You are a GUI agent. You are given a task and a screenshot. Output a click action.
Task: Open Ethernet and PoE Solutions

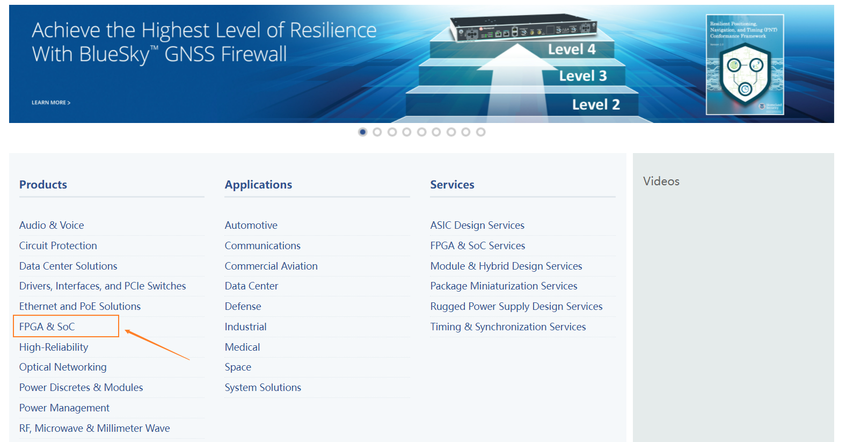[x=80, y=307]
